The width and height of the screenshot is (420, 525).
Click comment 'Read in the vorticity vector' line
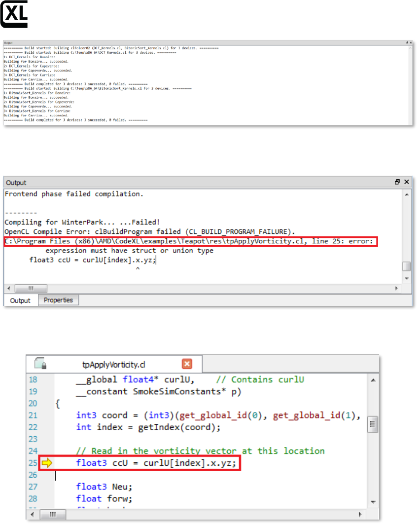click(x=200, y=451)
